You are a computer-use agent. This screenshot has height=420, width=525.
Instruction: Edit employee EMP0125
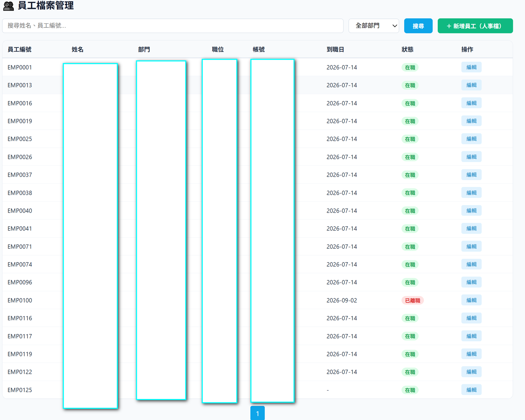pyautogui.click(x=471, y=390)
